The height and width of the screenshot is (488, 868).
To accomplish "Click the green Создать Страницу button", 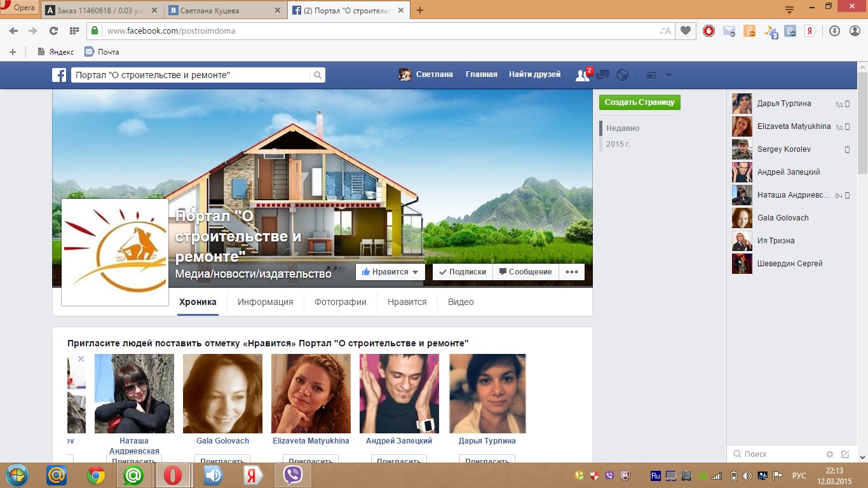I will pos(639,102).
